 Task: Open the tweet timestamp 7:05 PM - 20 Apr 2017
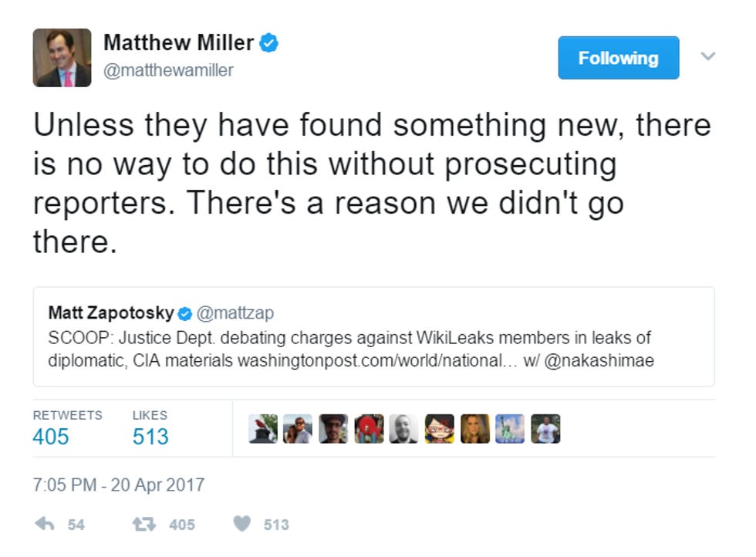tap(119, 484)
